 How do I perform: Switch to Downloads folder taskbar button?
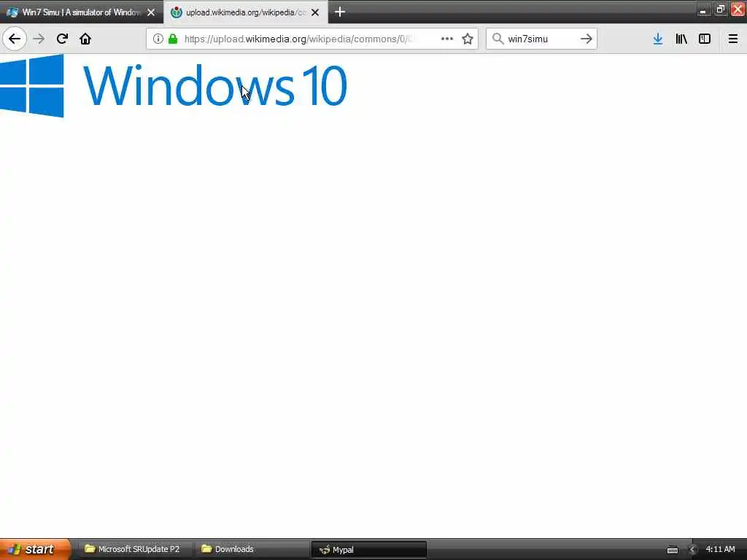[252, 549]
